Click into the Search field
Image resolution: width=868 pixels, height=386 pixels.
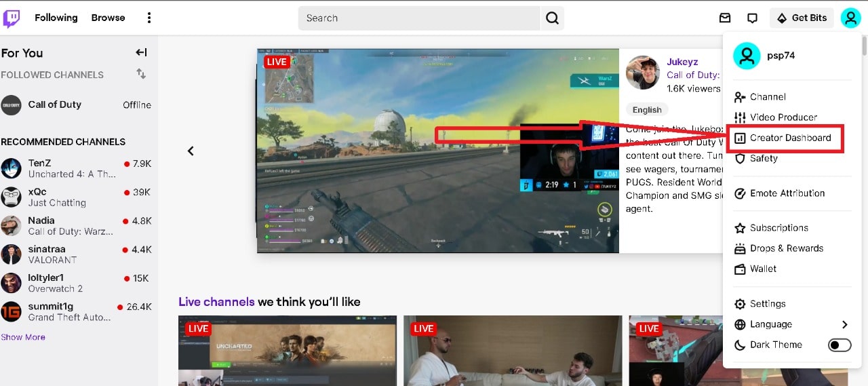click(x=419, y=18)
